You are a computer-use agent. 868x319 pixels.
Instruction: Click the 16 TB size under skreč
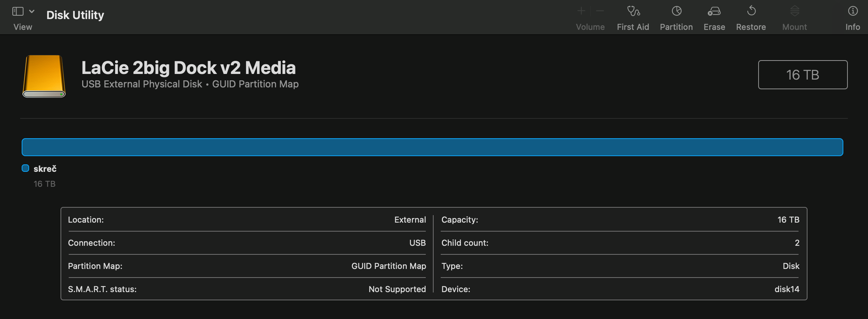click(x=44, y=184)
